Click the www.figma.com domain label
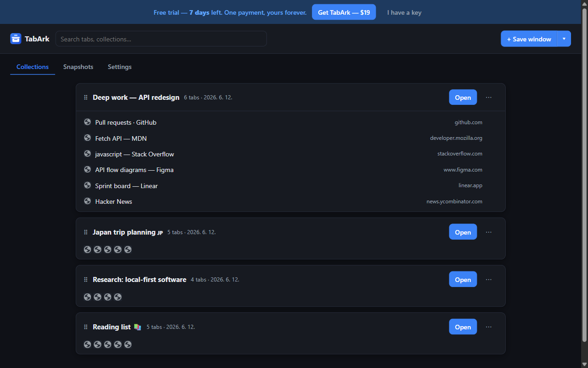 point(463,170)
